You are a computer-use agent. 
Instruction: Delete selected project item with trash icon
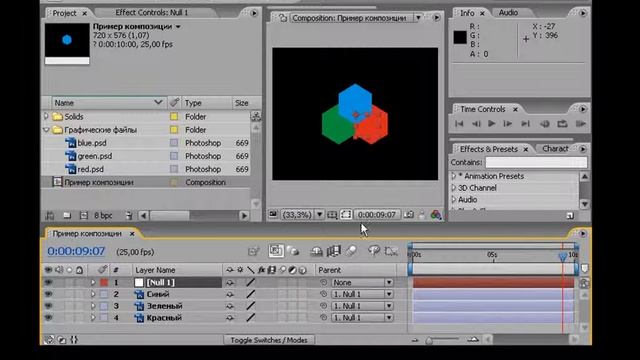tap(129, 215)
